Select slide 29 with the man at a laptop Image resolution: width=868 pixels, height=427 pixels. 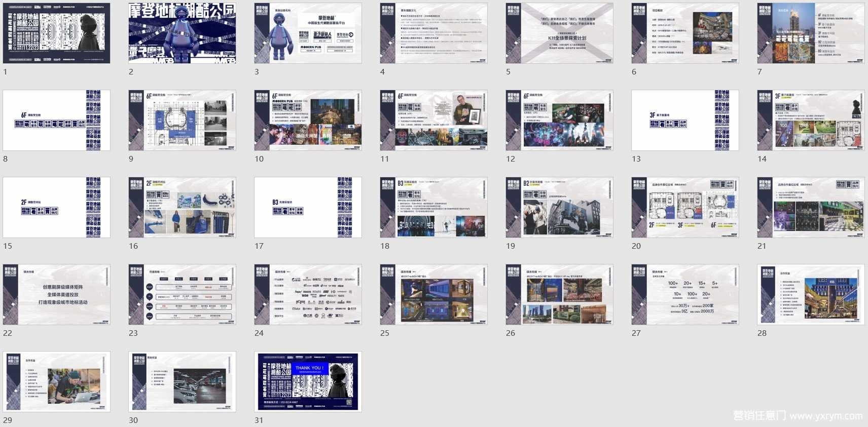(57, 382)
